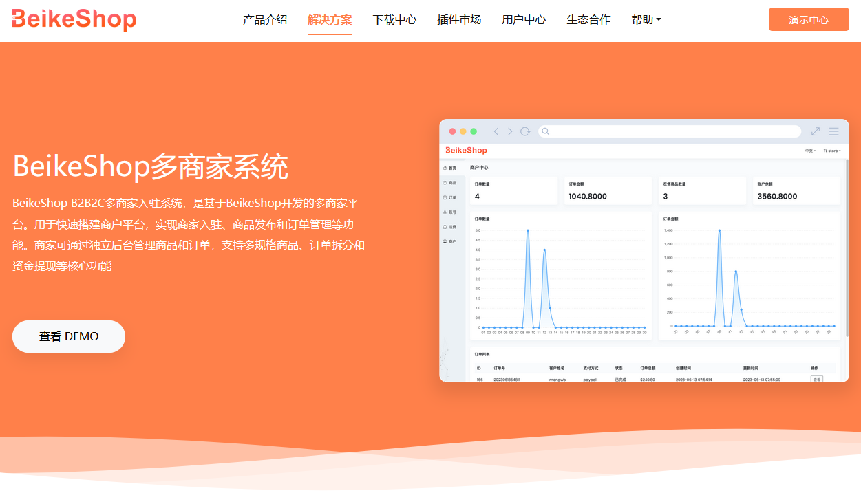Screen dimensions: 861x504
Task: Click the BeikeShop logo in the header
Action: coord(74,19)
